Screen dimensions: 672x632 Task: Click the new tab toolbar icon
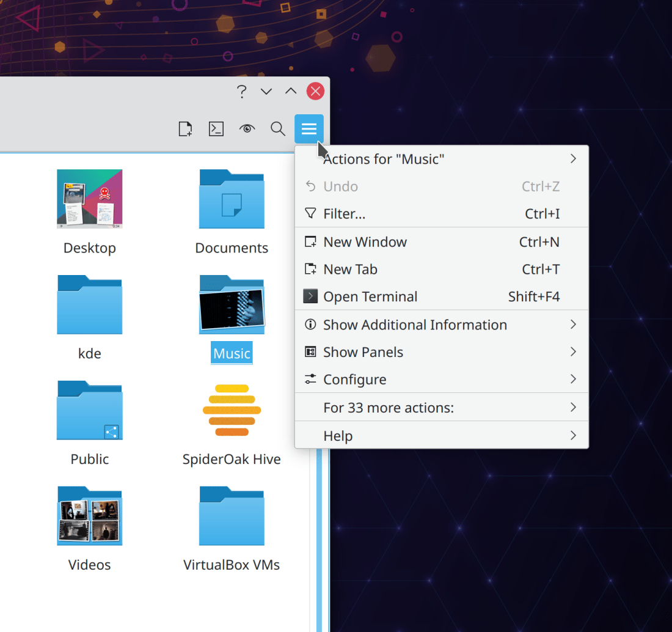tap(185, 129)
